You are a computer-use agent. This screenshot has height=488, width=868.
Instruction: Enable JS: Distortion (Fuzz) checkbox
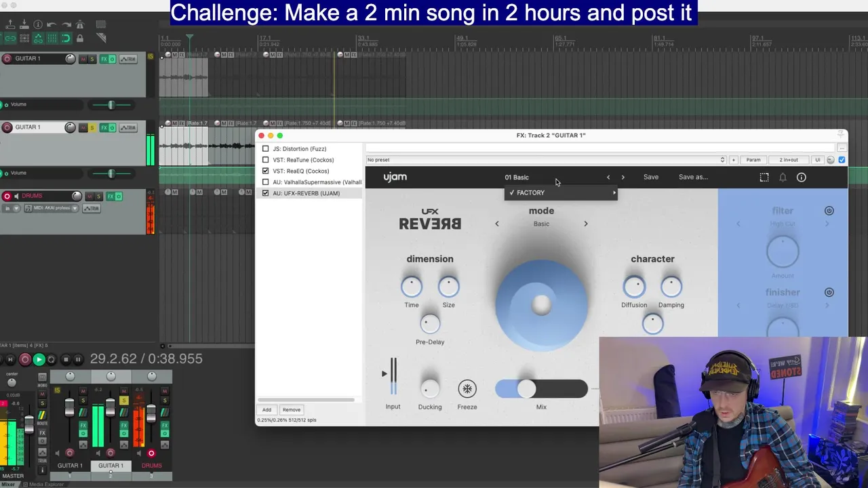pos(266,148)
